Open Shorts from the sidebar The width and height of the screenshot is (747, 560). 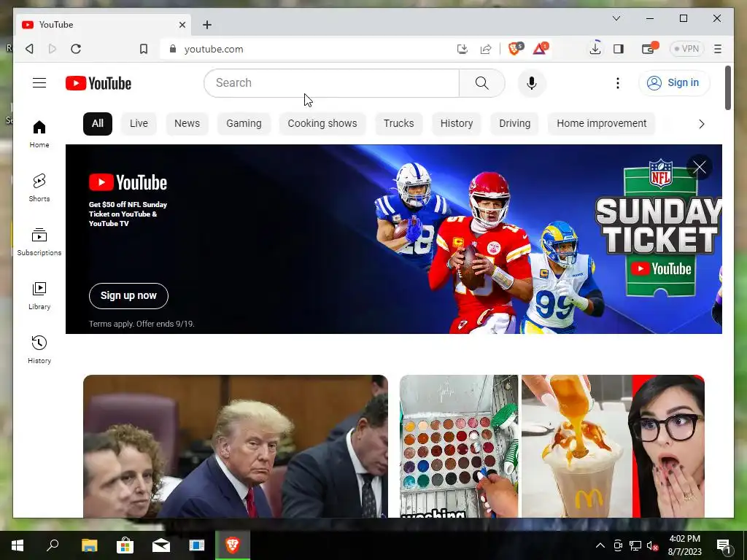39,187
